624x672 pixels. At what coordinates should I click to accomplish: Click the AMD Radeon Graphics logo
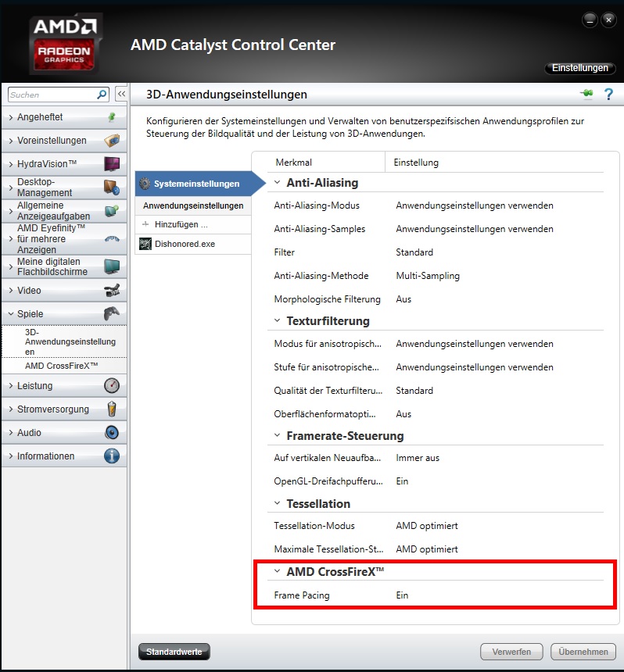coord(65,44)
